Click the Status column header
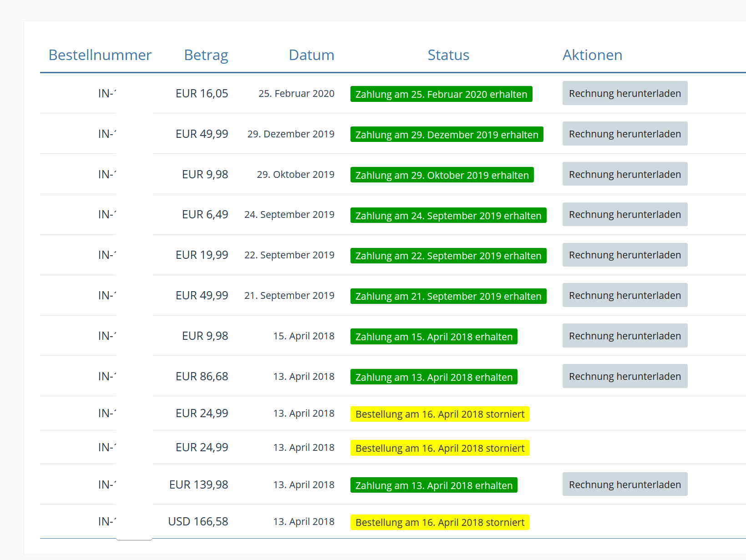The image size is (746, 560). (x=448, y=55)
